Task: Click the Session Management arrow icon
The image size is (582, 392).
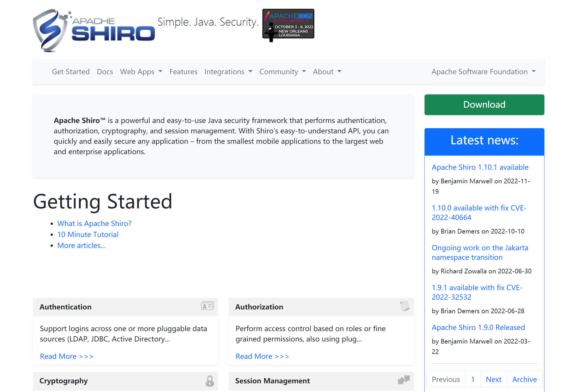Action: (x=404, y=380)
